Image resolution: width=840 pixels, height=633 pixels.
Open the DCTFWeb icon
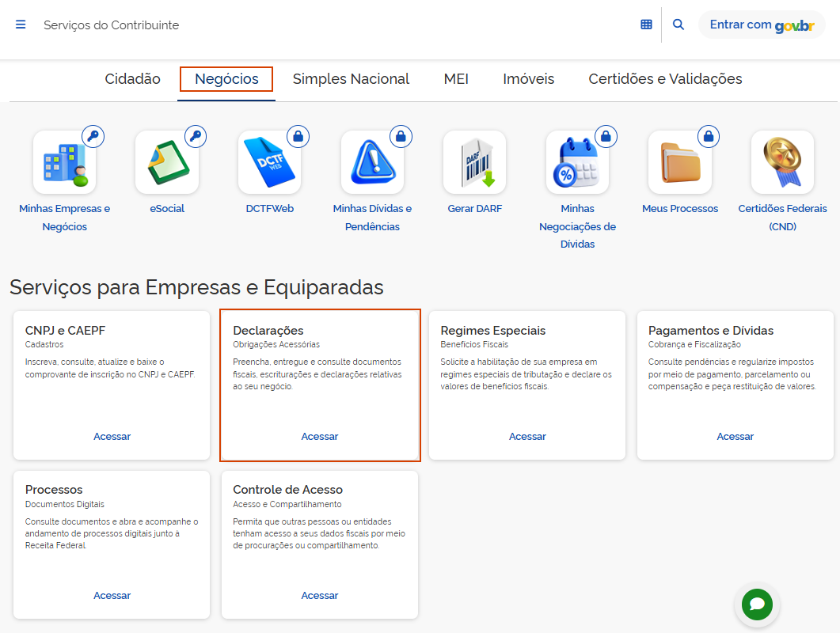269,163
